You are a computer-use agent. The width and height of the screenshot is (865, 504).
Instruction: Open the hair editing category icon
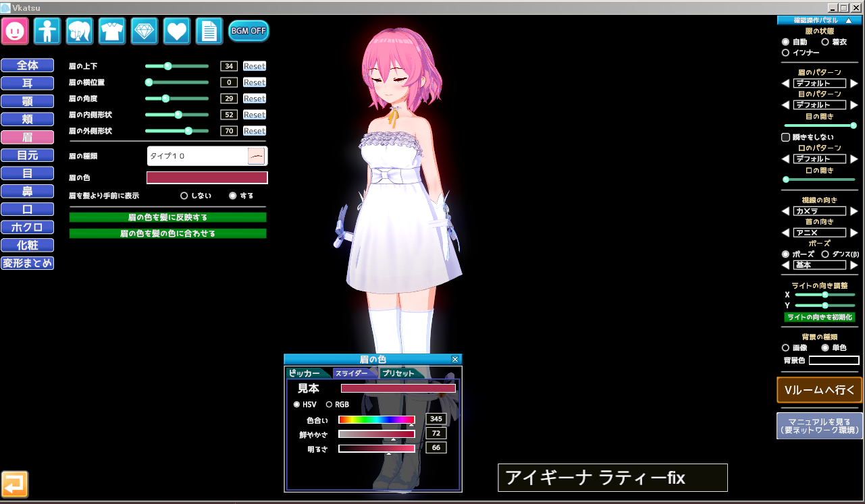click(x=80, y=30)
